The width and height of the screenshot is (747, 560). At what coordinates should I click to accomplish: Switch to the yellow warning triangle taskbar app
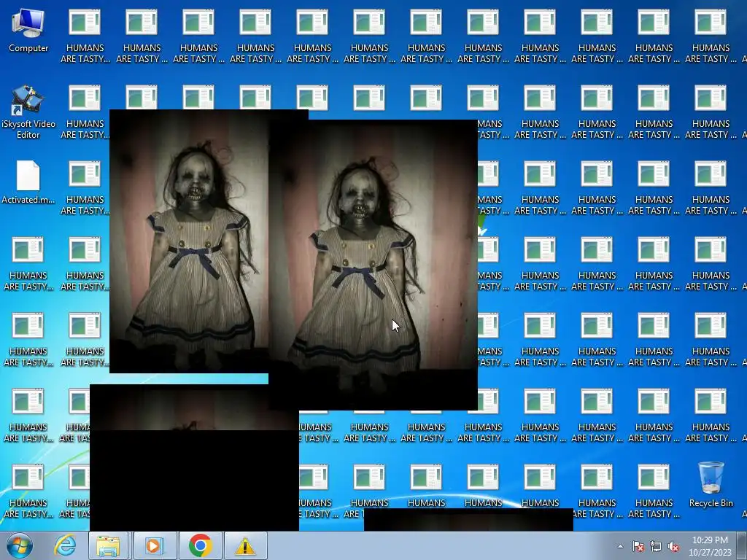click(x=245, y=545)
